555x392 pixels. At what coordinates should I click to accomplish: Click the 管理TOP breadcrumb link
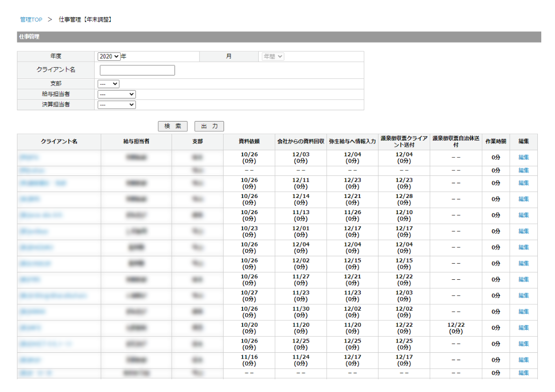pos(31,20)
